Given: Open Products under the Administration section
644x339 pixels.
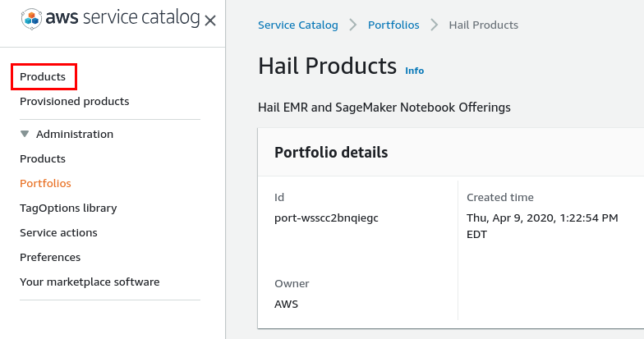Looking at the screenshot, I should [x=43, y=158].
